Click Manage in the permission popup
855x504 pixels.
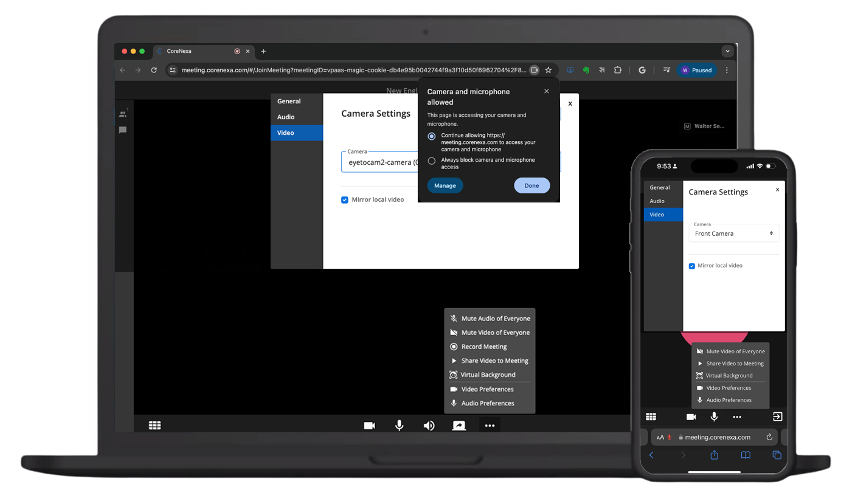click(445, 185)
